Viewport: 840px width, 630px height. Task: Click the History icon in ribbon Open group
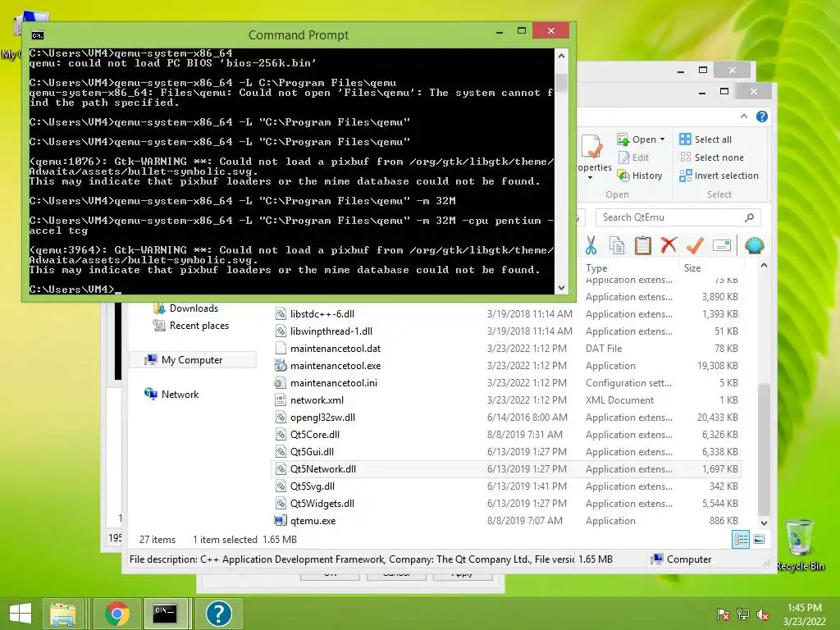[623, 176]
